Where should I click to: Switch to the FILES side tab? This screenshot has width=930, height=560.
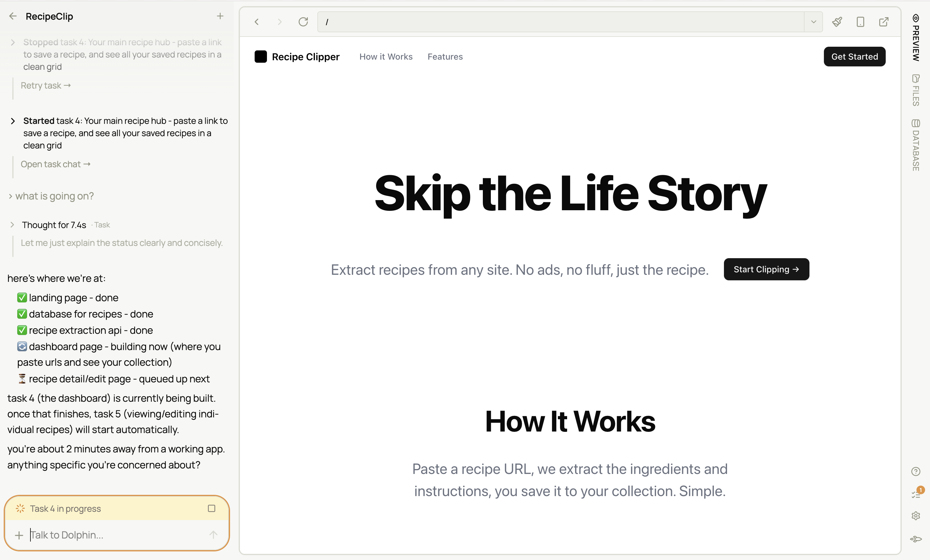(x=916, y=90)
